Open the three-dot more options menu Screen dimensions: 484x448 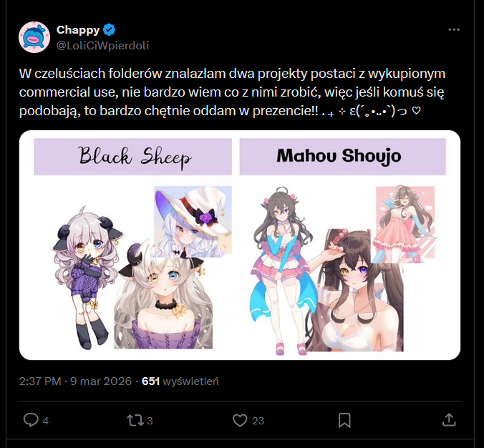click(x=454, y=29)
